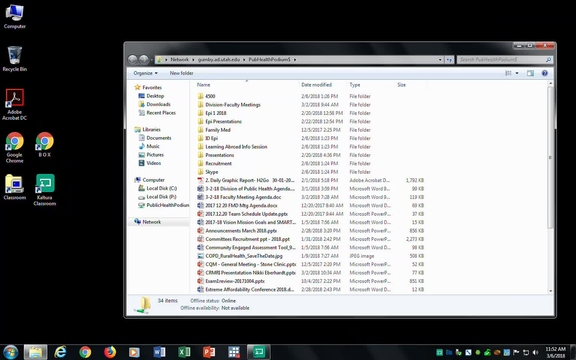Click the Explorer Back arrow button
The image size is (576, 360).
click(133, 59)
